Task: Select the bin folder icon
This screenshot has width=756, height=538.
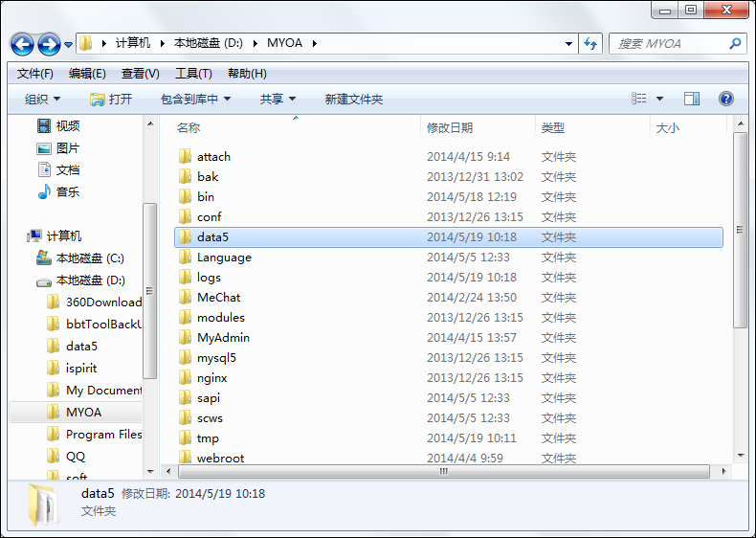Action: point(185,197)
